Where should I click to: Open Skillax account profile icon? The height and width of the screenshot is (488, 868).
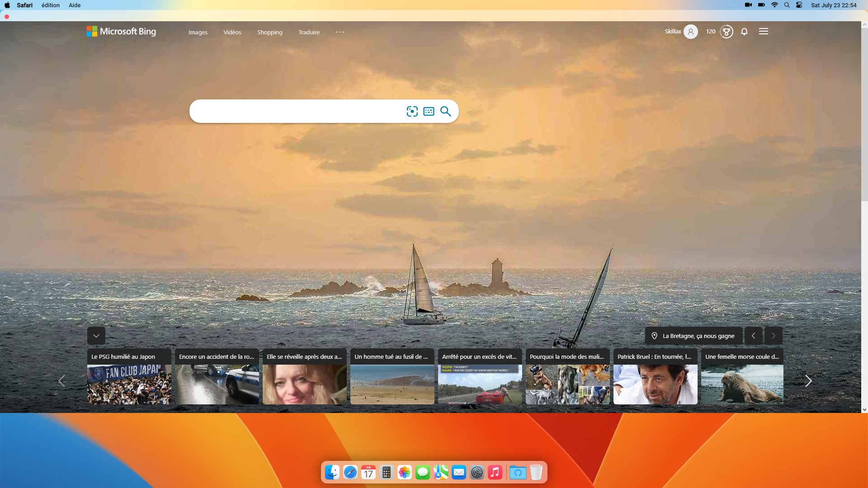[x=691, y=32]
